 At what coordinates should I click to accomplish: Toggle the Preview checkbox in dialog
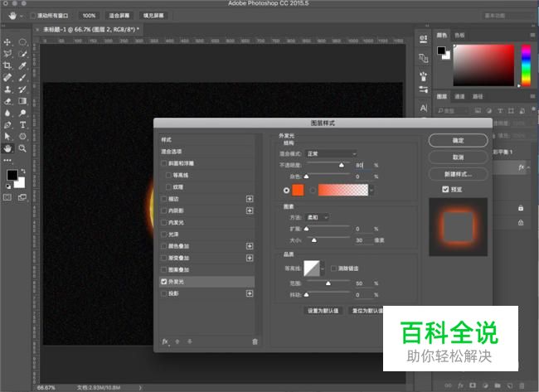coord(445,189)
